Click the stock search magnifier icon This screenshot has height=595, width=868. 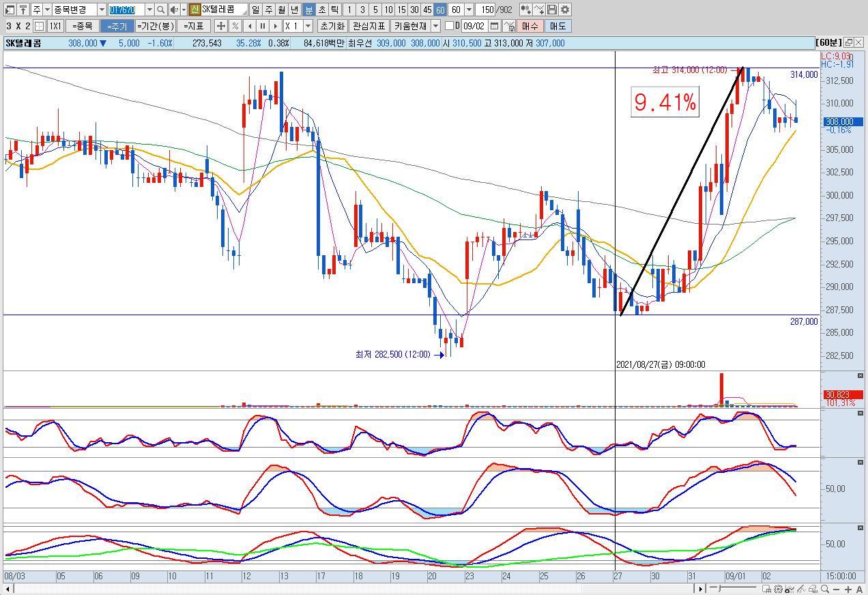click(160, 10)
